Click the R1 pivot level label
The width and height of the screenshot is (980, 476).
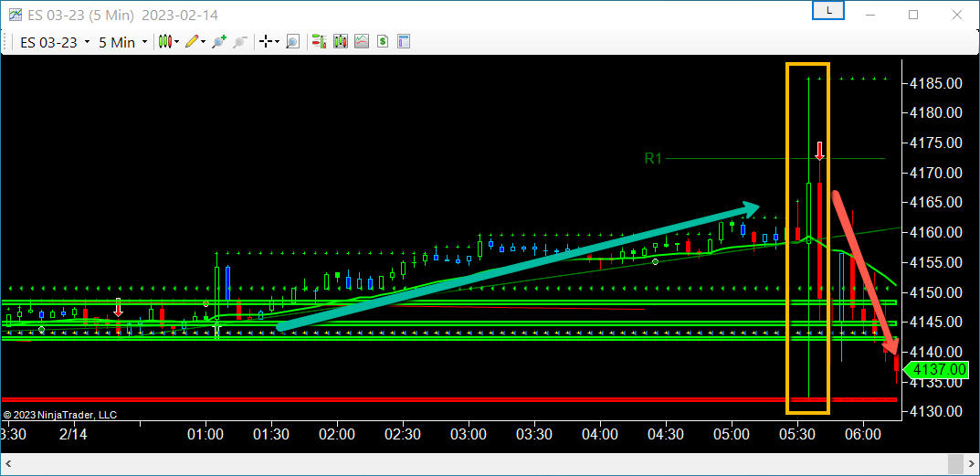(x=653, y=159)
